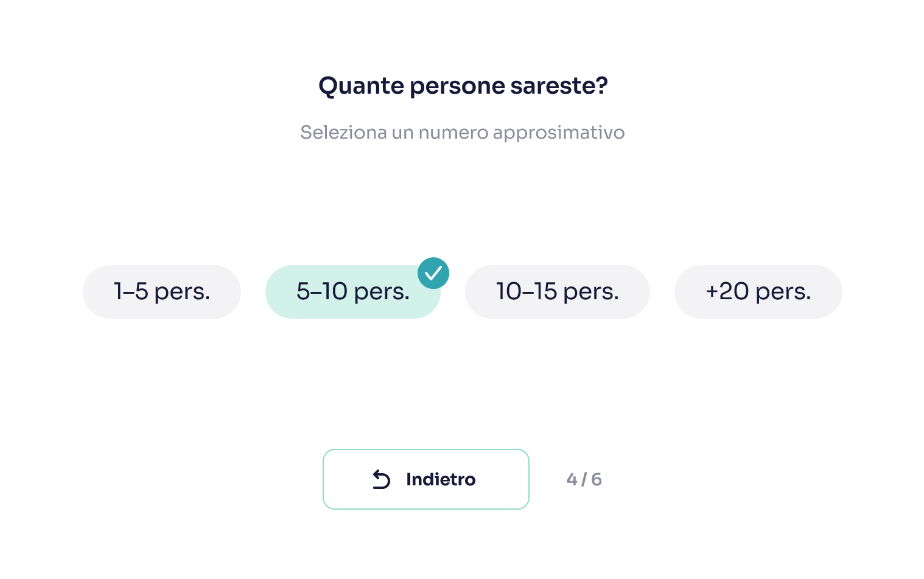Select more than twenty people pill

758,292
